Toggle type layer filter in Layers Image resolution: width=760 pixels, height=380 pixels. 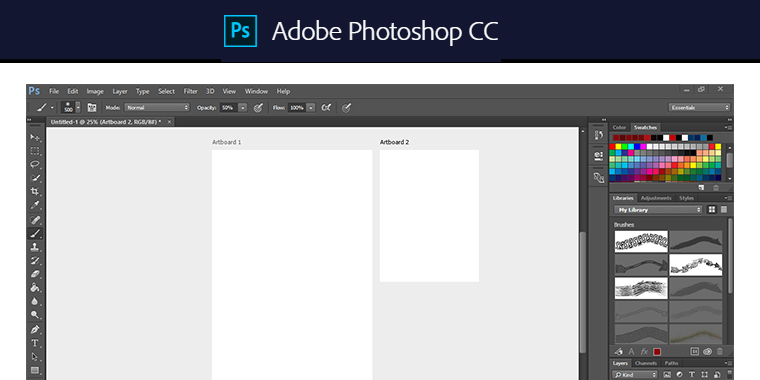pos(692,375)
